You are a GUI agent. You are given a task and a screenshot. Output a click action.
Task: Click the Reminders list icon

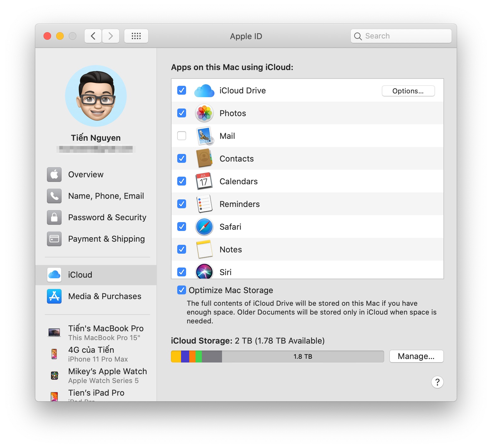[x=204, y=204]
